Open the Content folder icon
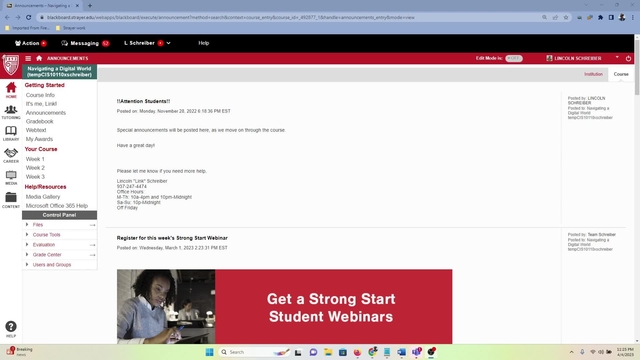Screen dimensions: 640x360 pos(11,200)
